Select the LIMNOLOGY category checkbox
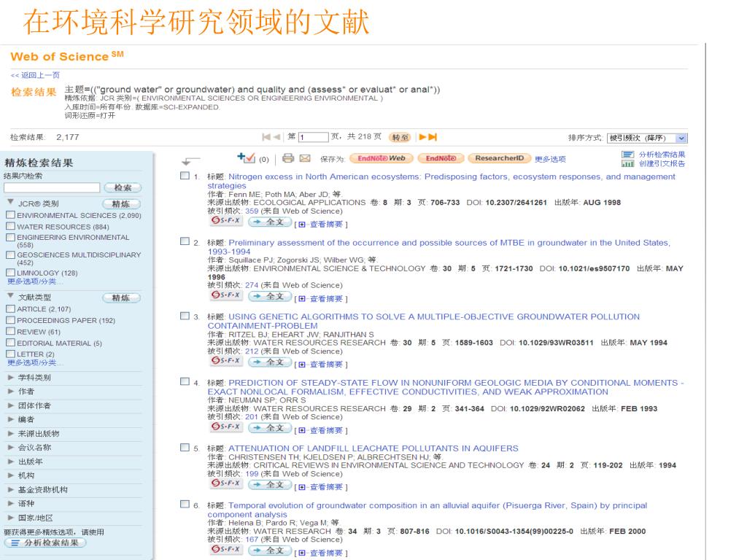The height and width of the screenshot is (560, 747). (10, 273)
